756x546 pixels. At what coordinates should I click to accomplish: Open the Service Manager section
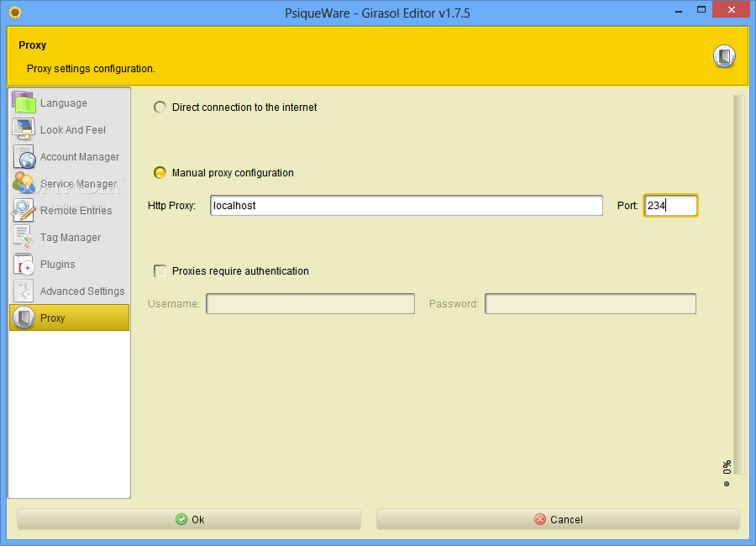(70, 183)
